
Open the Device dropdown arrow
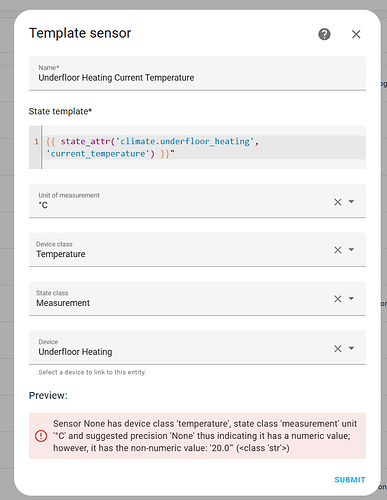point(351,348)
